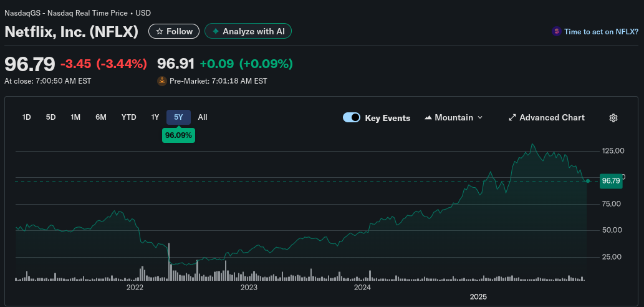Click the 2023 x-axis year label

click(249, 288)
